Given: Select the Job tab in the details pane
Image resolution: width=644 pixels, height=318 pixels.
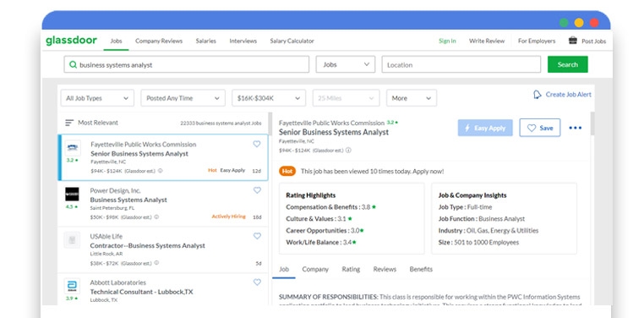Looking at the screenshot, I should [x=284, y=269].
